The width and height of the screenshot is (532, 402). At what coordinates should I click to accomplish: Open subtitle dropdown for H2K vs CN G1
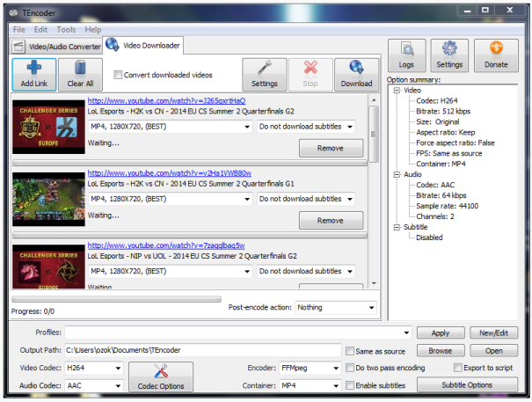[306, 199]
